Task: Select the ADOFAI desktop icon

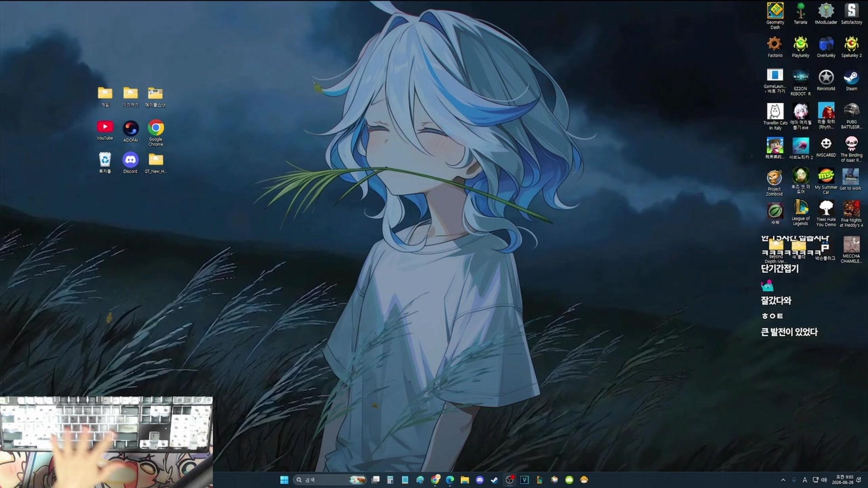Action: (131, 131)
